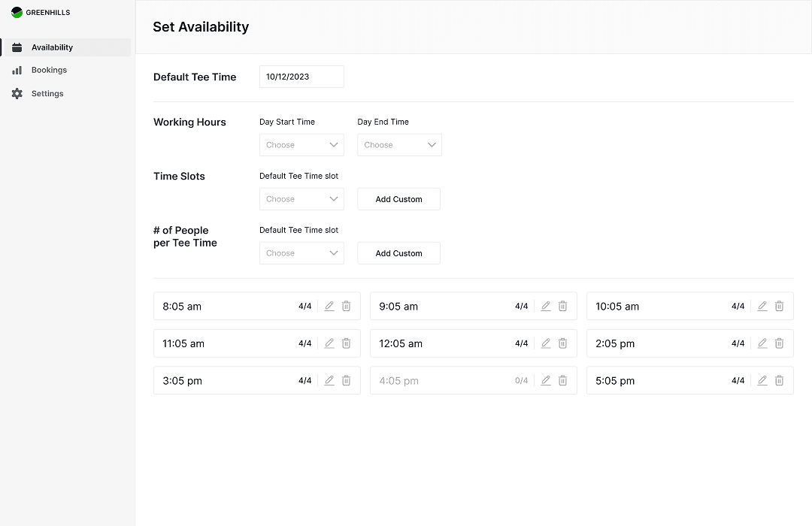Viewport: 812px width, 526px height.
Task: Edit the 9:05 am tee time slot
Action: point(546,306)
